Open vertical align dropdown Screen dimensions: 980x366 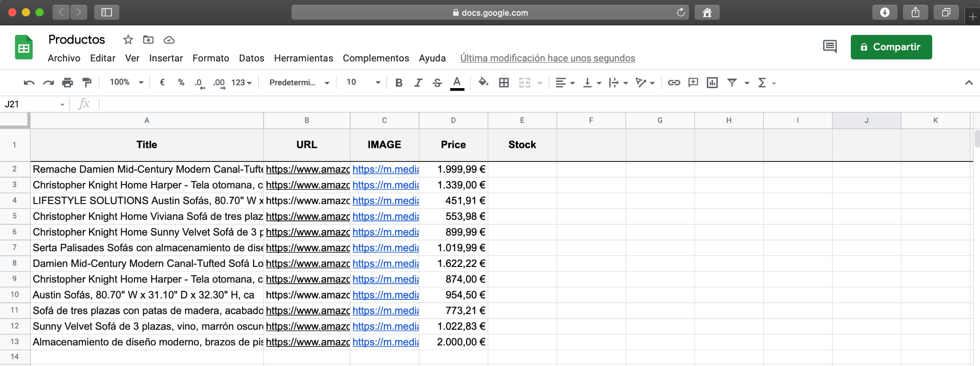(592, 82)
